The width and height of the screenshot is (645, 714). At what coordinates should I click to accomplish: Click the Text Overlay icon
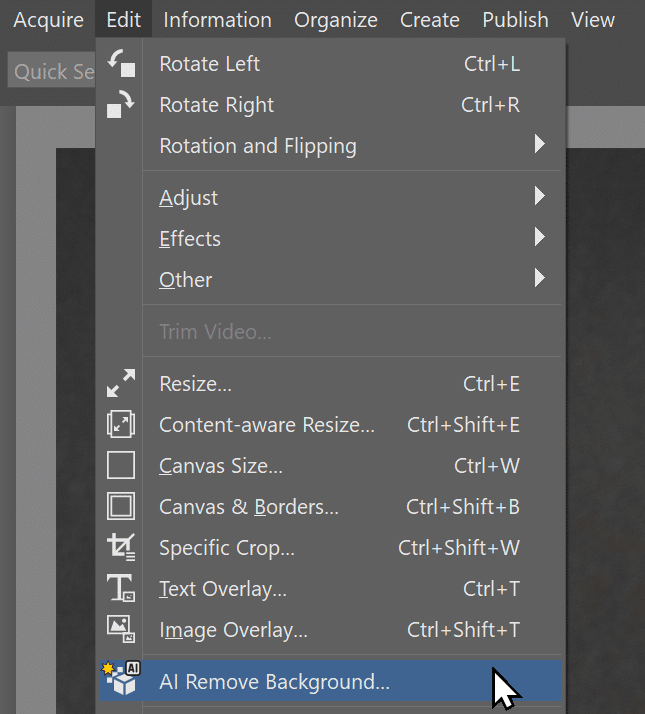[x=121, y=589]
